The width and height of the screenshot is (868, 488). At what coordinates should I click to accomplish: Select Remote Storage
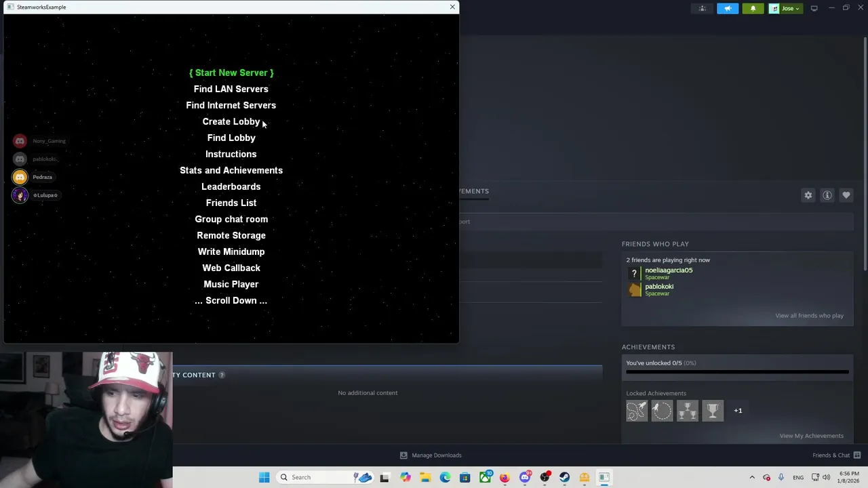tap(231, 235)
